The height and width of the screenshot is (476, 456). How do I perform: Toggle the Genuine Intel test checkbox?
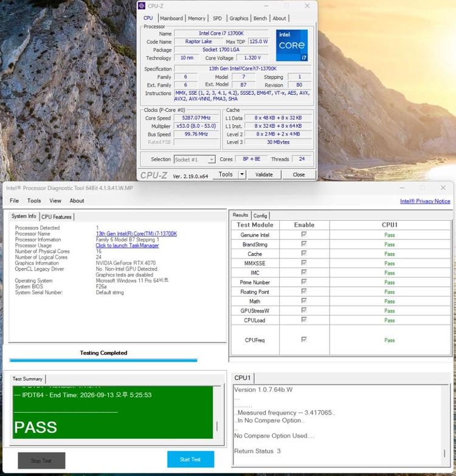click(x=304, y=235)
